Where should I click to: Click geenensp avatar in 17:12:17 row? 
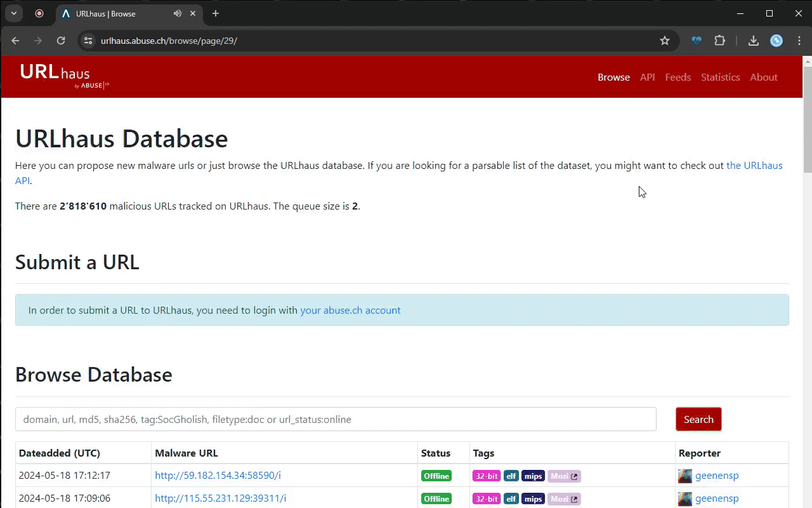685,476
